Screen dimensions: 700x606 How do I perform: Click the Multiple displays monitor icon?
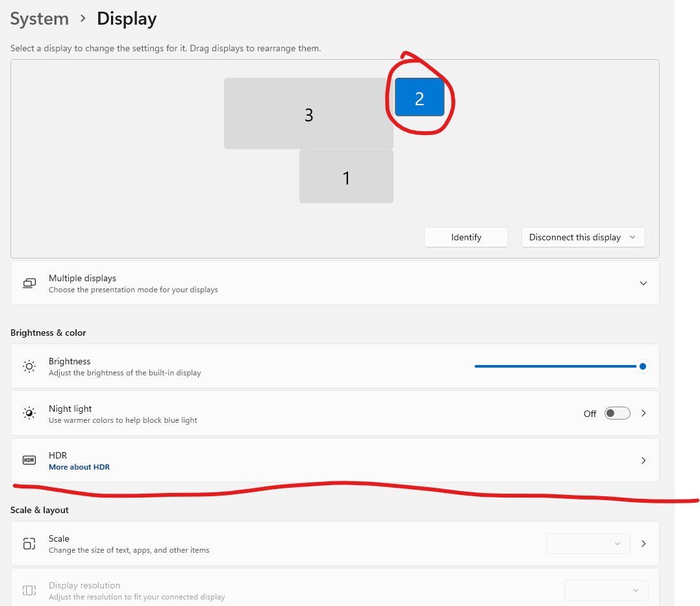pos(29,283)
